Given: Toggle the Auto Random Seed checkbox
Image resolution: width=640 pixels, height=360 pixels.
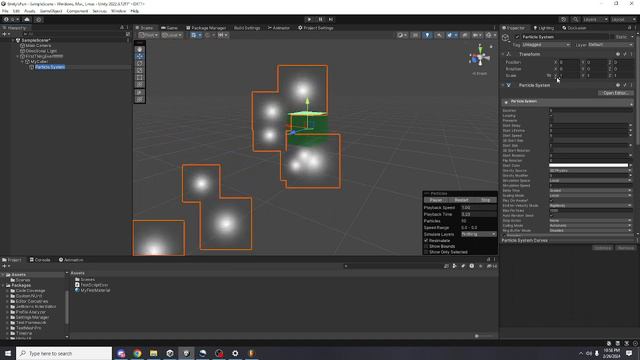Looking at the screenshot, I should (551, 216).
